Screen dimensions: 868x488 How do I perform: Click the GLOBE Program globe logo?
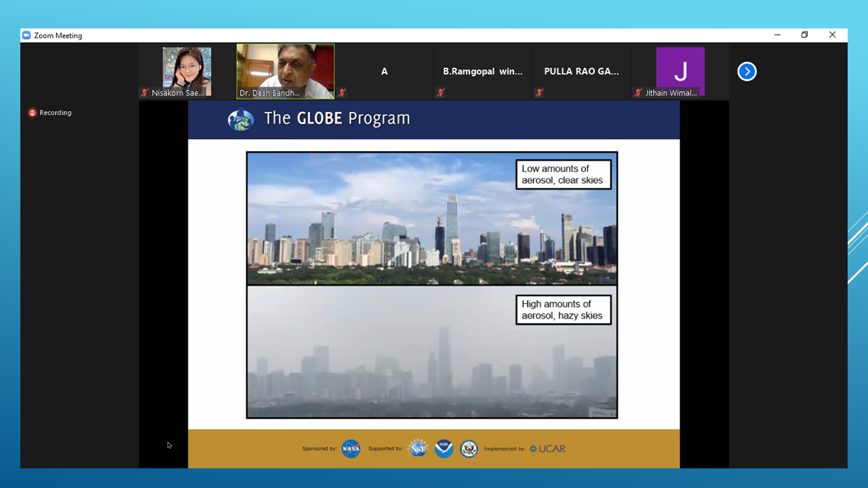241,119
